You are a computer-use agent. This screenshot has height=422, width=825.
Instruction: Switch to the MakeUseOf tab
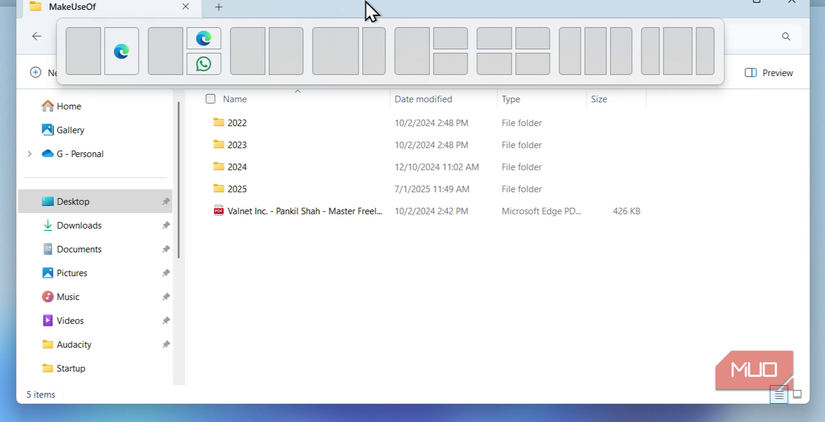(109, 7)
